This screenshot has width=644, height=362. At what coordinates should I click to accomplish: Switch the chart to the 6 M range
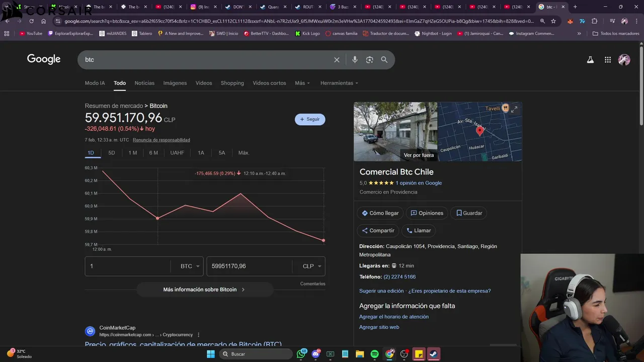pyautogui.click(x=153, y=153)
